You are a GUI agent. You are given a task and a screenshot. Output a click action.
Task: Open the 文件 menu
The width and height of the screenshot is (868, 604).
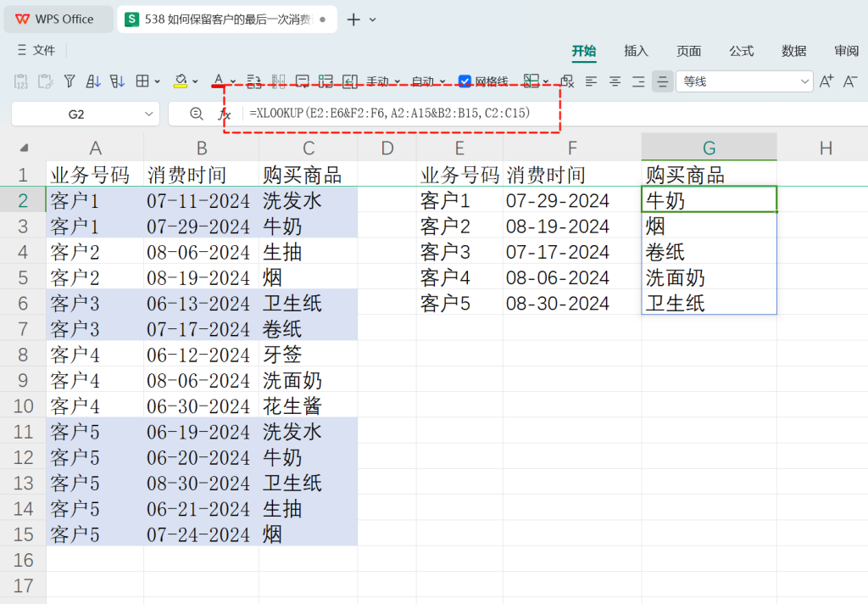(x=36, y=50)
